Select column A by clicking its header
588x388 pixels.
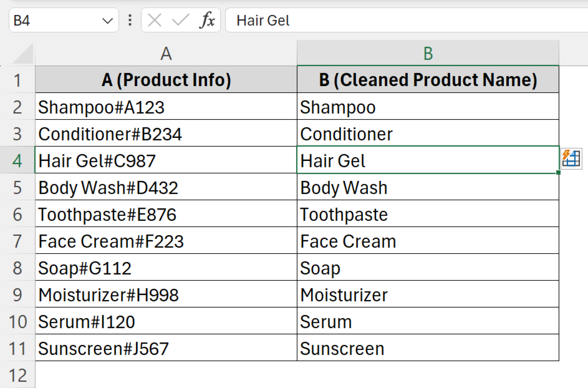pos(166,54)
